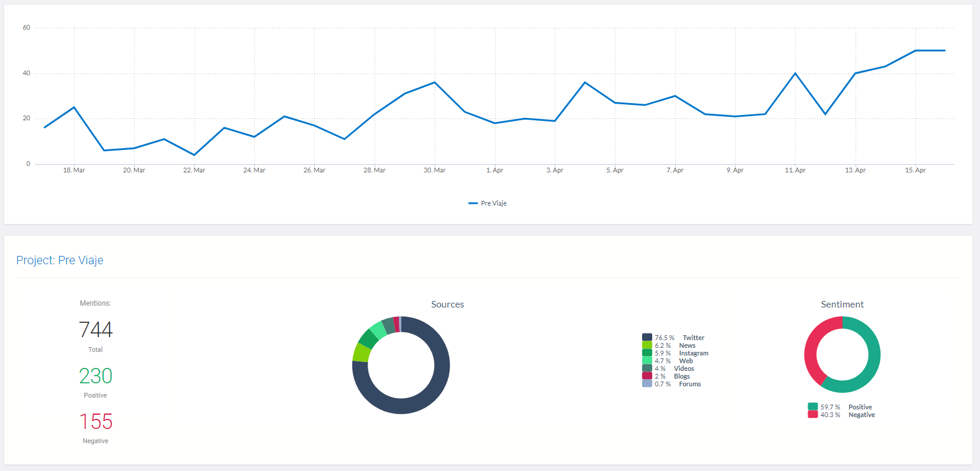Click the line peak at 30. Mar
Image resolution: width=980 pixels, height=471 pixels.
pos(435,82)
